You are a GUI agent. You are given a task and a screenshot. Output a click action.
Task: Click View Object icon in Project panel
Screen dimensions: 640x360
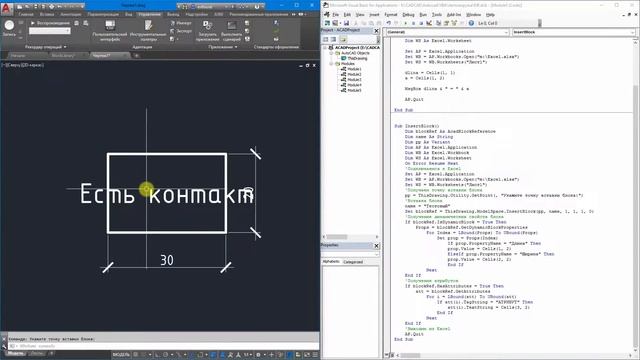pyautogui.click(x=333, y=39)
